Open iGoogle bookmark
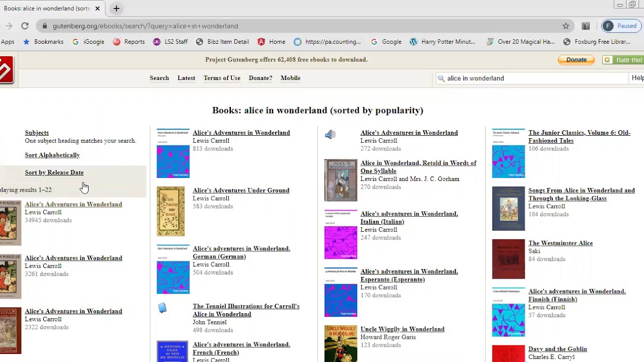Viewport: 644px width, 362px height. (x=89, y=42)
